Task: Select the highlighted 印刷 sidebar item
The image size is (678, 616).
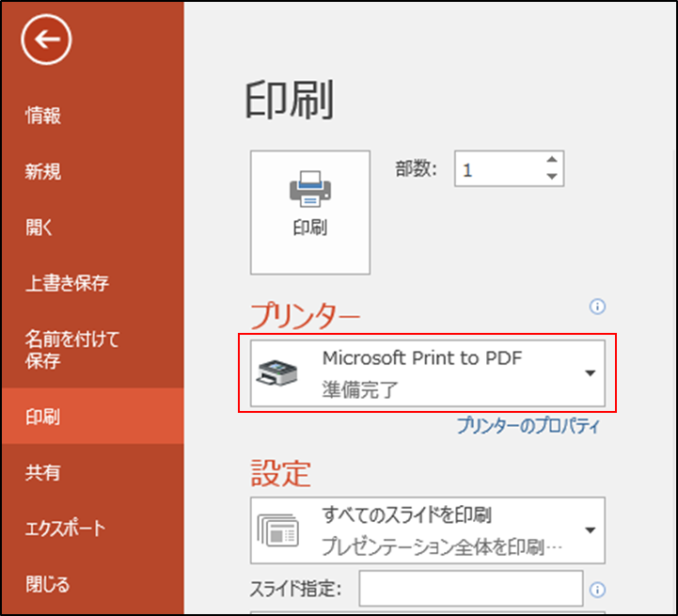Action: pos(92,416)
